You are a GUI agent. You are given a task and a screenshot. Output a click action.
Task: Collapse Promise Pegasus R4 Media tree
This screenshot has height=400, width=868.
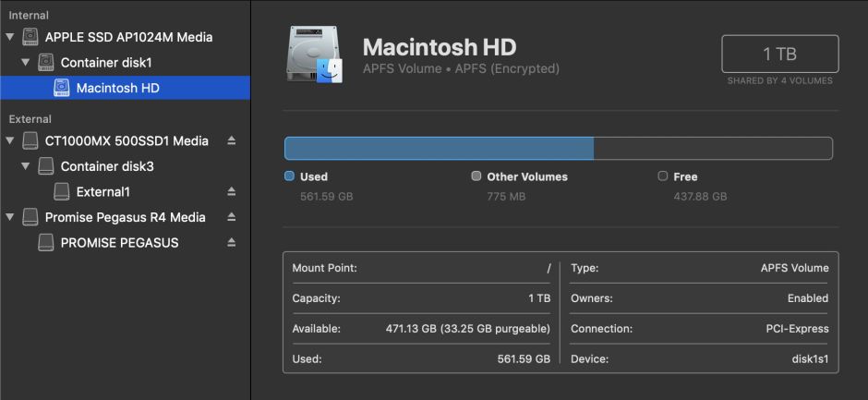pos(9,217)
